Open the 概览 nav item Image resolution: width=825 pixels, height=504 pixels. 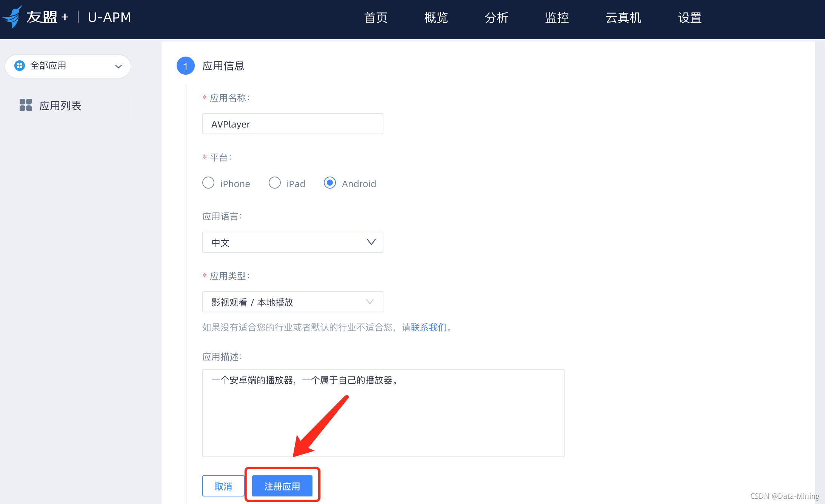tap(436, 18)
